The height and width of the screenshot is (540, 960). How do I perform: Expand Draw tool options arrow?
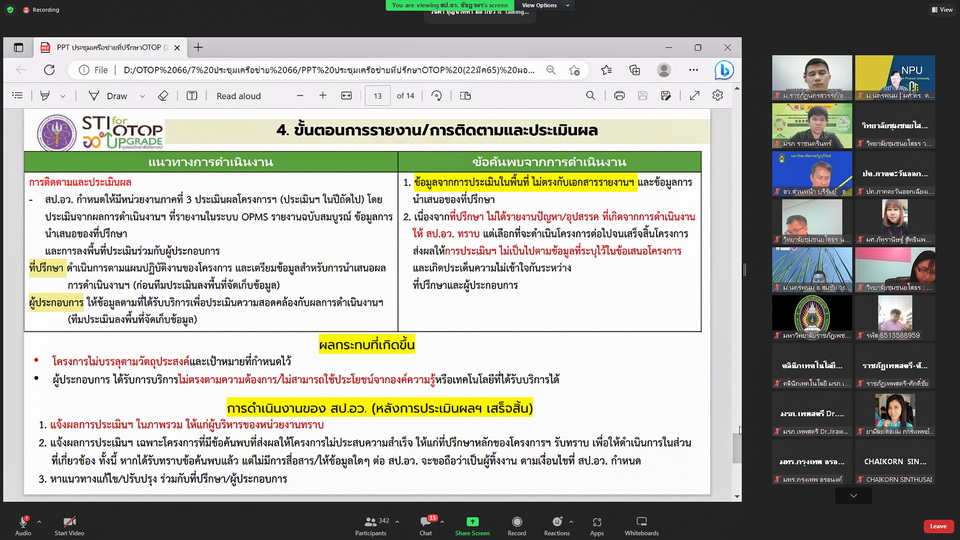142,96
